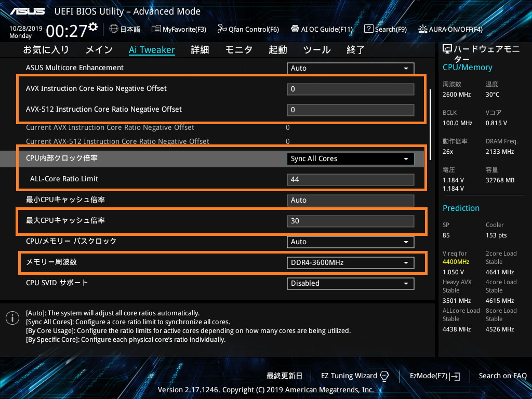Switch to EzMode(F7)
This screenshot has height=399, width=532.
point(435,376)
